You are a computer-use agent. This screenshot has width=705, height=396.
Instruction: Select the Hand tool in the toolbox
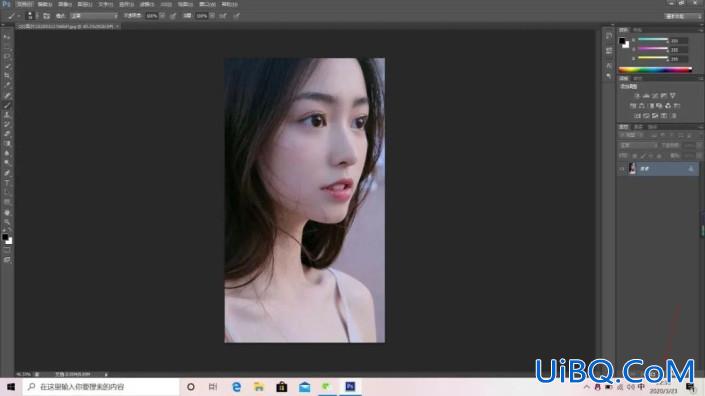click(7, 213)
